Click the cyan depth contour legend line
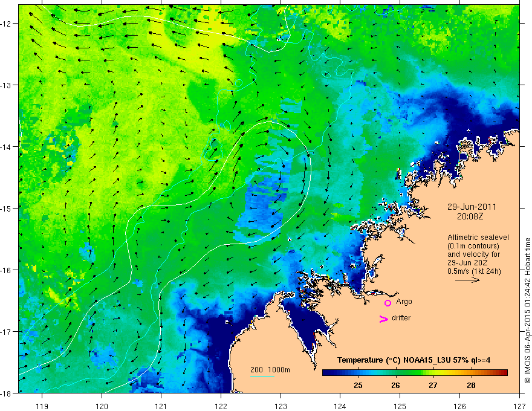This screenshot has width=532, height=411. pos(262,376)
